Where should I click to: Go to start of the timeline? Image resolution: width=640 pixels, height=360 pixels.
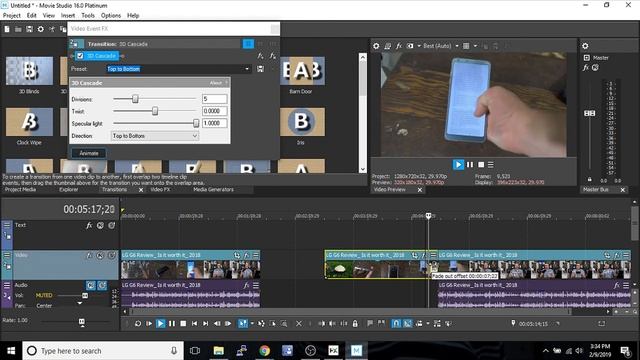[x=195, y=324]
